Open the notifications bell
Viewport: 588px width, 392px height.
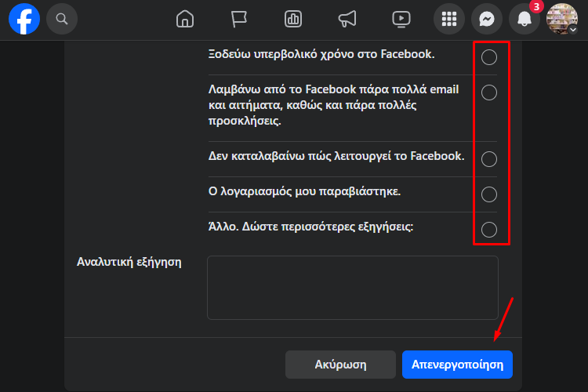pyautogui.click(x=524, y=19)
